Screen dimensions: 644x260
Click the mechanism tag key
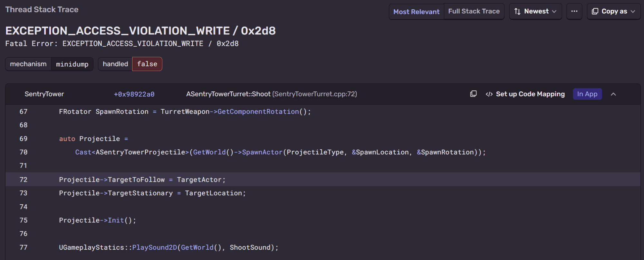coord(28,64)
